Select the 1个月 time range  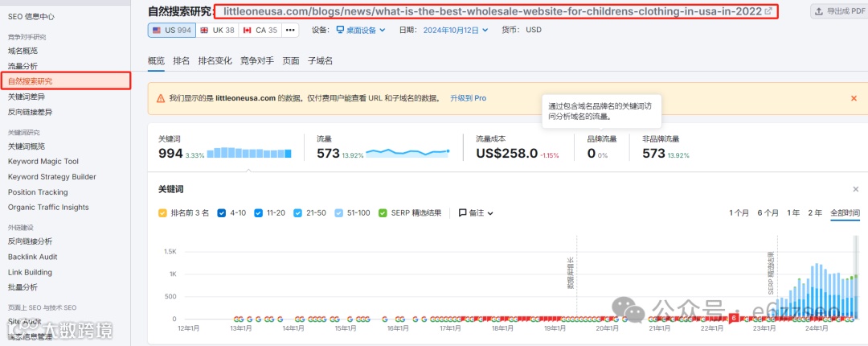[x=739, y=213]
